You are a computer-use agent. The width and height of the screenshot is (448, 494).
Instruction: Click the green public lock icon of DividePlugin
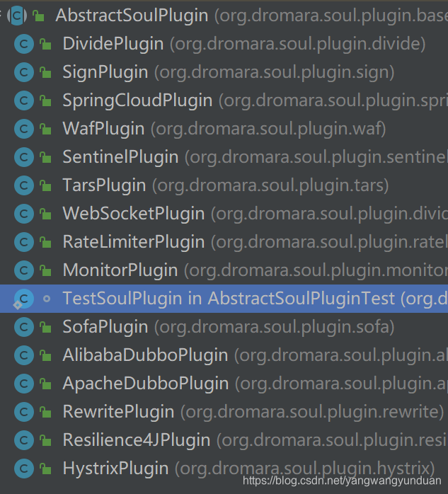pyautogui.click(x=45, y=44)
